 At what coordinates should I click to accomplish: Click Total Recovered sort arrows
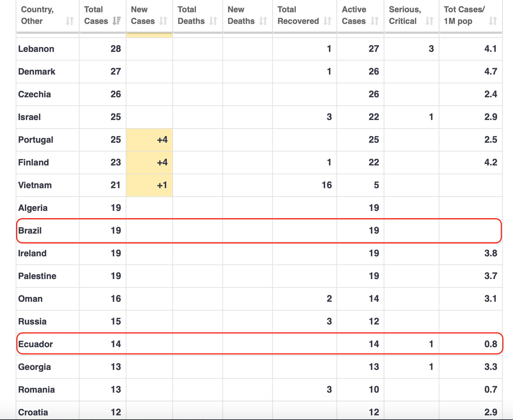(x=328, y=21)
